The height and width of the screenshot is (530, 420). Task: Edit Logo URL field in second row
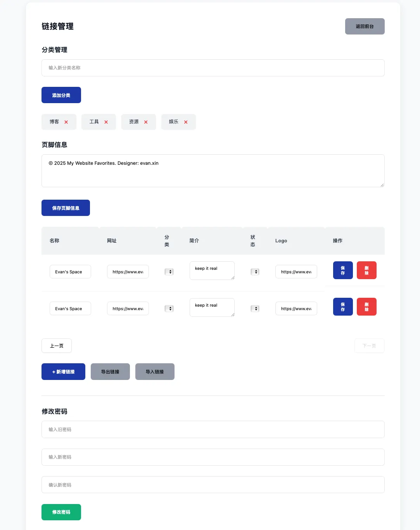click(x=296, y=309)
